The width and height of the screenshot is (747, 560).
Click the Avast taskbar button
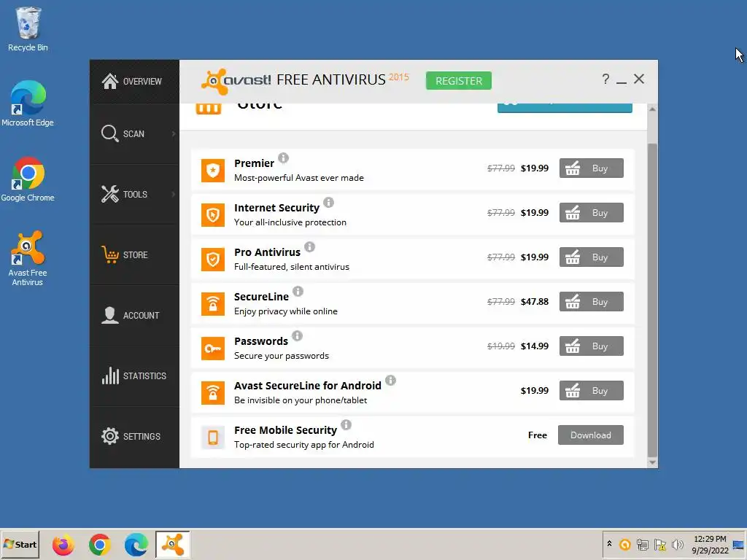172,545
